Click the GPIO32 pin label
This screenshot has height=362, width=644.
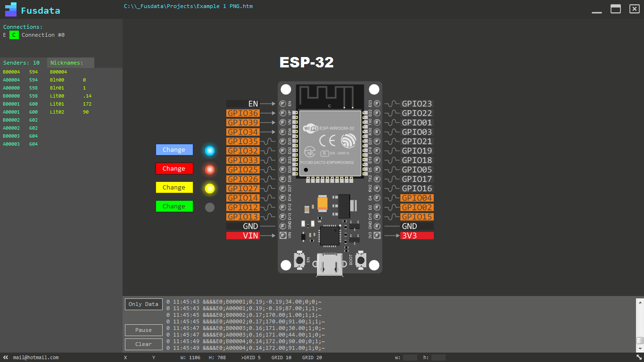point(243,151)
